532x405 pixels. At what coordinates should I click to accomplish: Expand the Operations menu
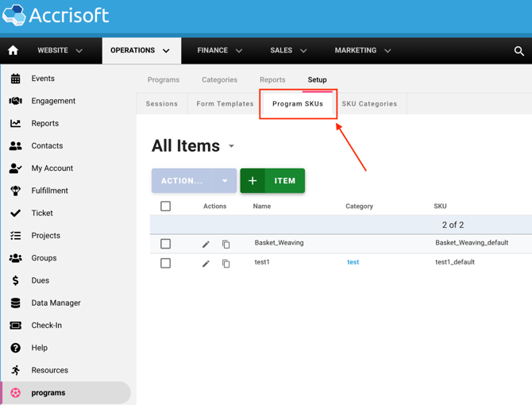coord(141,51)
